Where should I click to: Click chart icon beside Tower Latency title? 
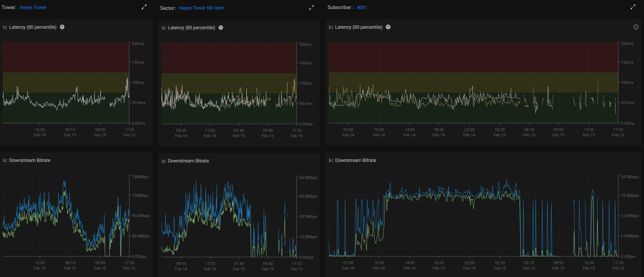[x=5, y=27]
